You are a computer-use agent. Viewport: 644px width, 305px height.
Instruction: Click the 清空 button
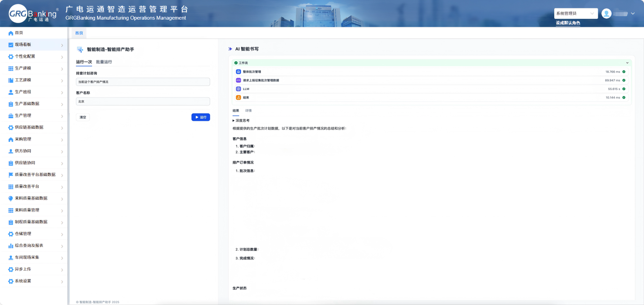coord(83,117)
